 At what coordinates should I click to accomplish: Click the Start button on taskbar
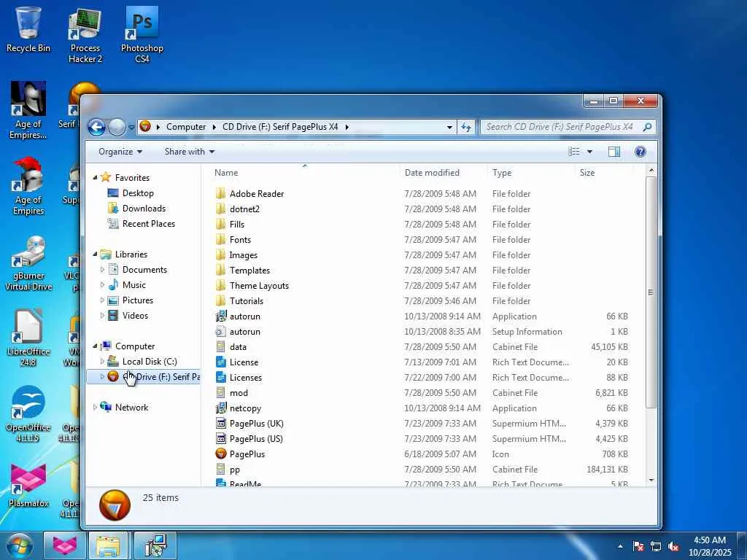[20, 545]
